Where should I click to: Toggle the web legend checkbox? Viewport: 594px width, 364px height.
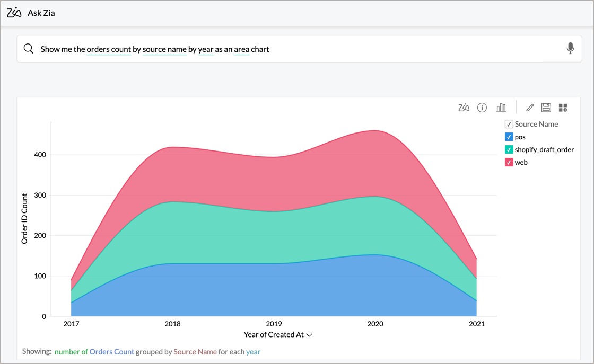pos(509,162)
